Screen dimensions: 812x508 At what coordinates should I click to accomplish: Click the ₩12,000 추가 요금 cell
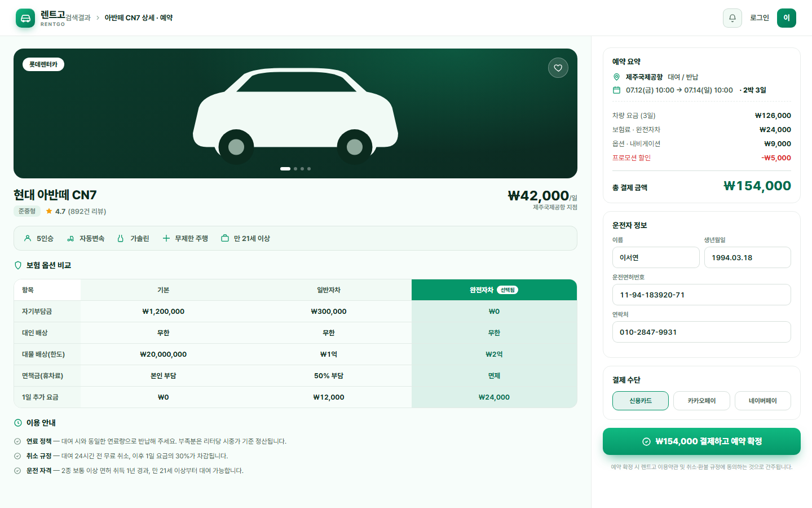329,397
